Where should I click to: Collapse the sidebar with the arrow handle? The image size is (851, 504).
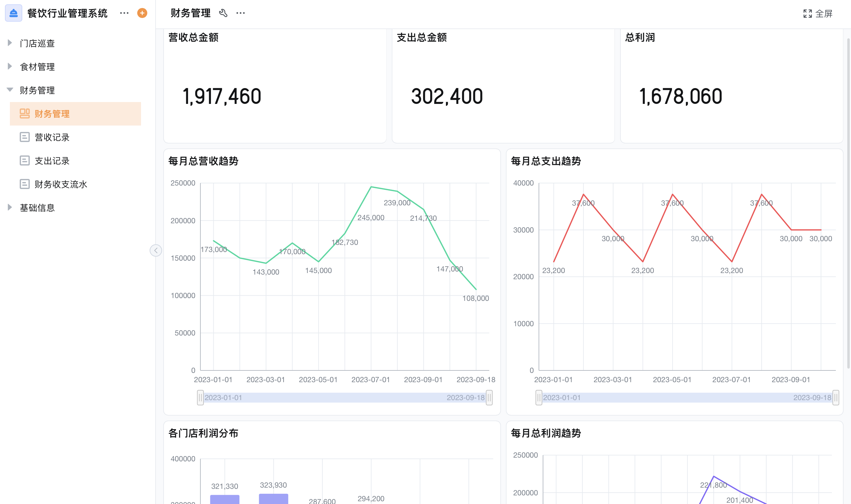[156, 251]
